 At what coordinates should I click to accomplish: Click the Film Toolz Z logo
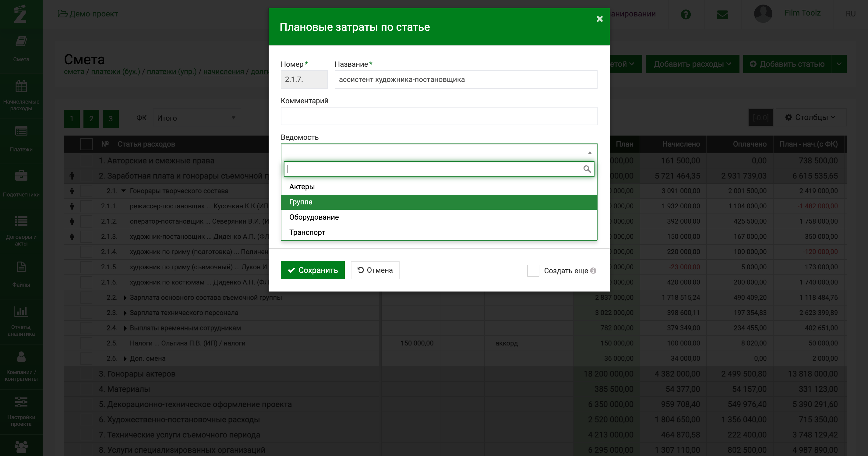tap(20, 13)
